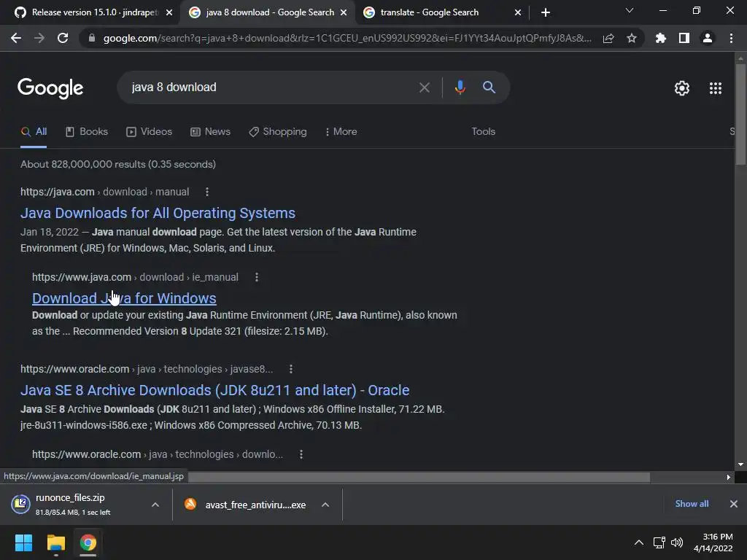Go back to the previous page
The image size is (747, 560).
pyautogui.click(x=16, y=38)
